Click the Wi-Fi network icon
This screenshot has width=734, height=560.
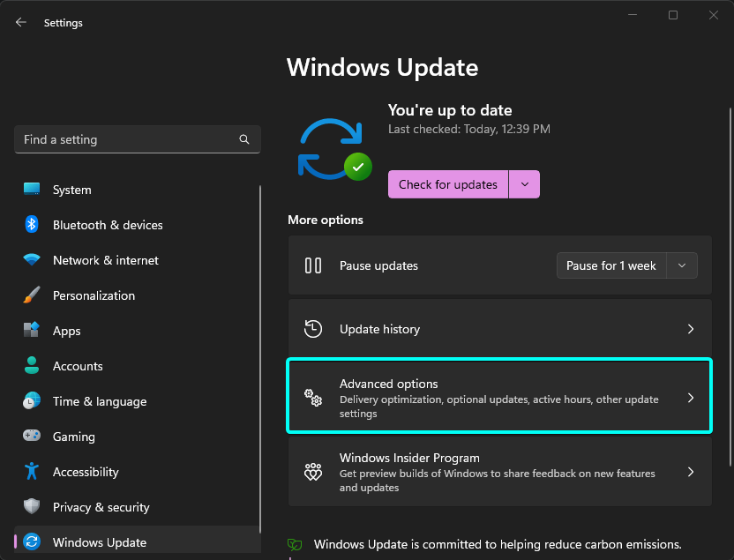32,259
